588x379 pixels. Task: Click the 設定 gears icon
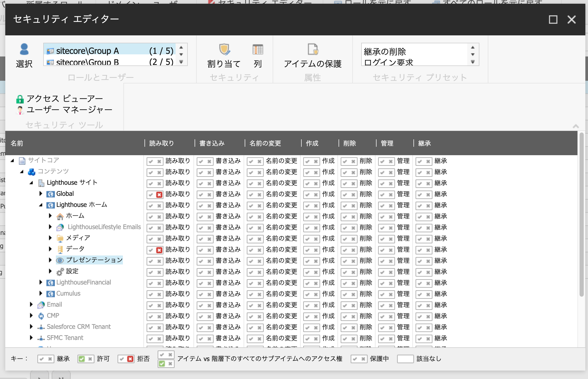pos(60,272)
